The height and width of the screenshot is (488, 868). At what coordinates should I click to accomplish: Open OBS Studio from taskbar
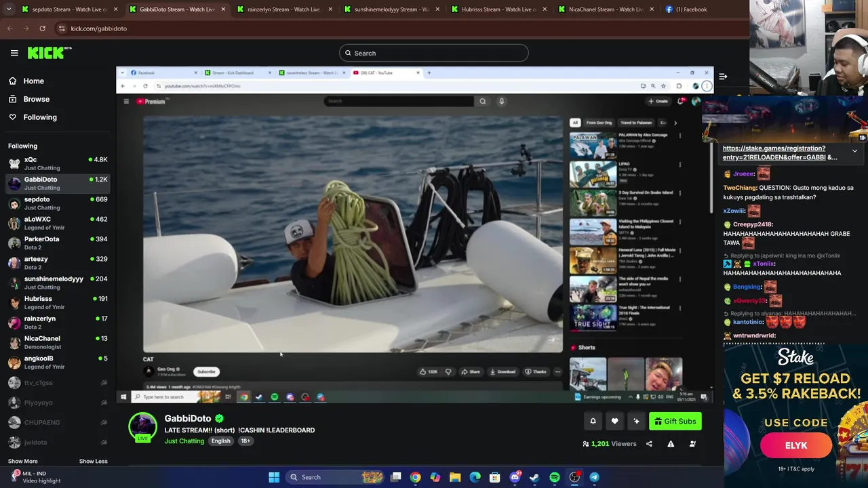(x=574, y=477)
